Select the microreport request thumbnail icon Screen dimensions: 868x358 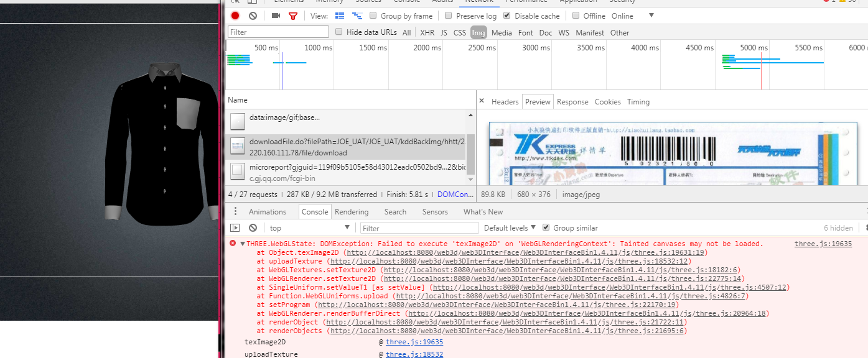(x=237, y=172)
